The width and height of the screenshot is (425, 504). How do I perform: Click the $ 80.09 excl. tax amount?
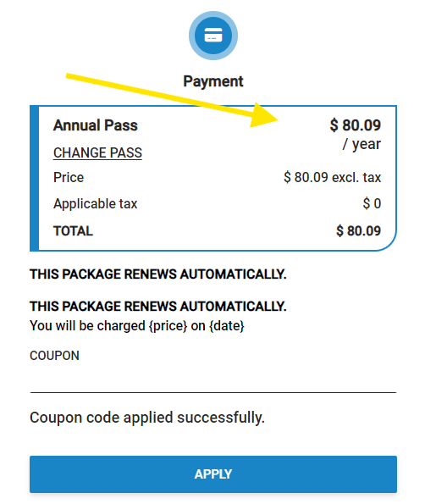point(332,177)
